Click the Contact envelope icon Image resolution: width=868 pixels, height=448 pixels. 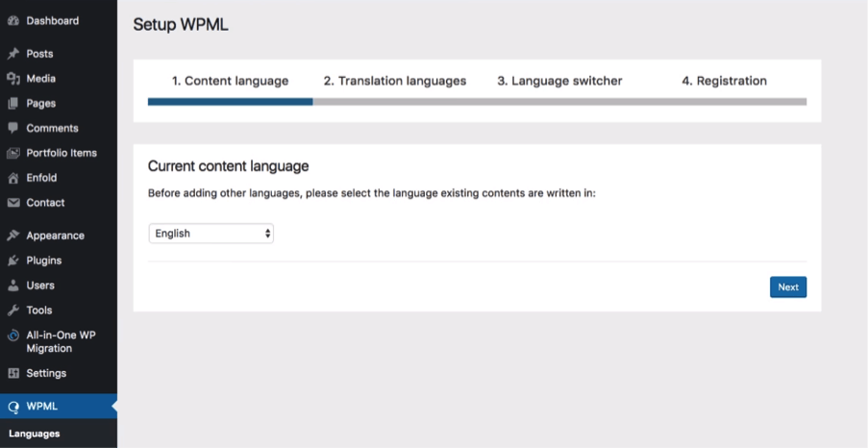coord(13,203)
